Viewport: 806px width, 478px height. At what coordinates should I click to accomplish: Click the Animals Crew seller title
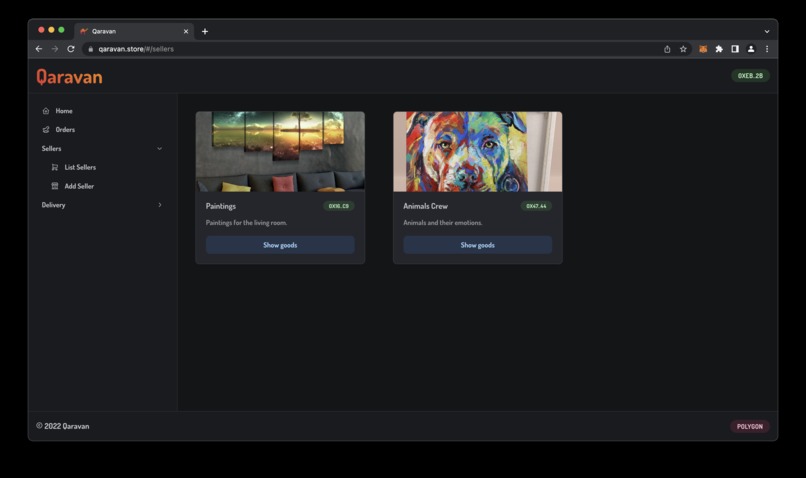pos(426,206)
